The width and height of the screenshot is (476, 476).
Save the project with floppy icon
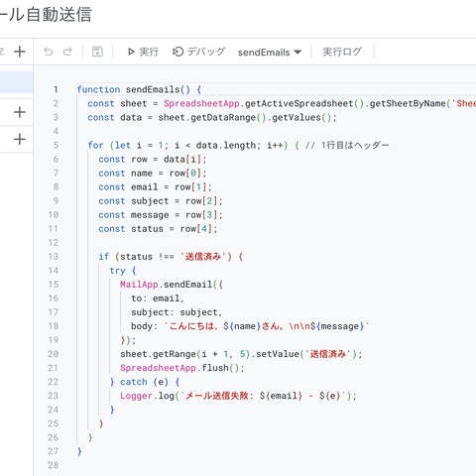click(97, 52)
